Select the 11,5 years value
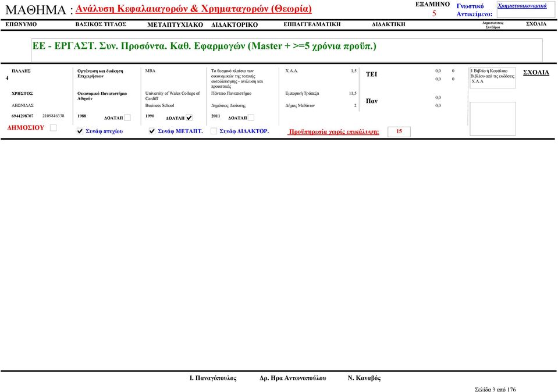558x392 pixels. [353, 94]
